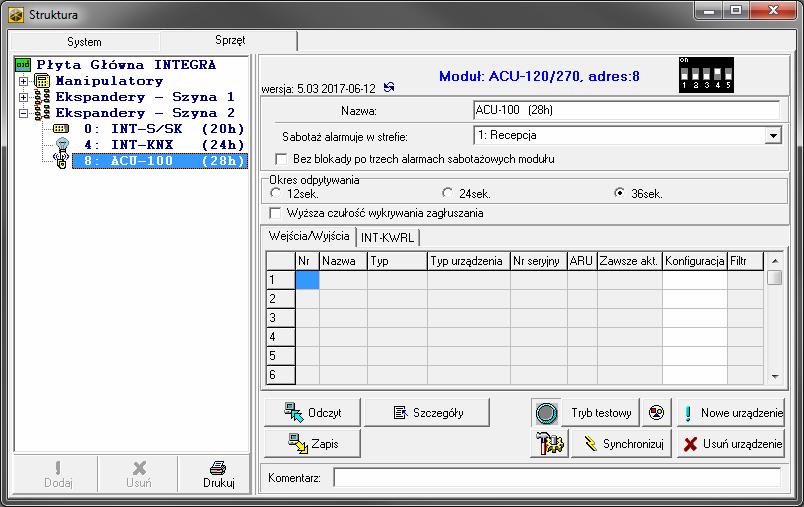The image size is (804, 507).
Task: Select table row header 3
Action: tap(280, 318)
